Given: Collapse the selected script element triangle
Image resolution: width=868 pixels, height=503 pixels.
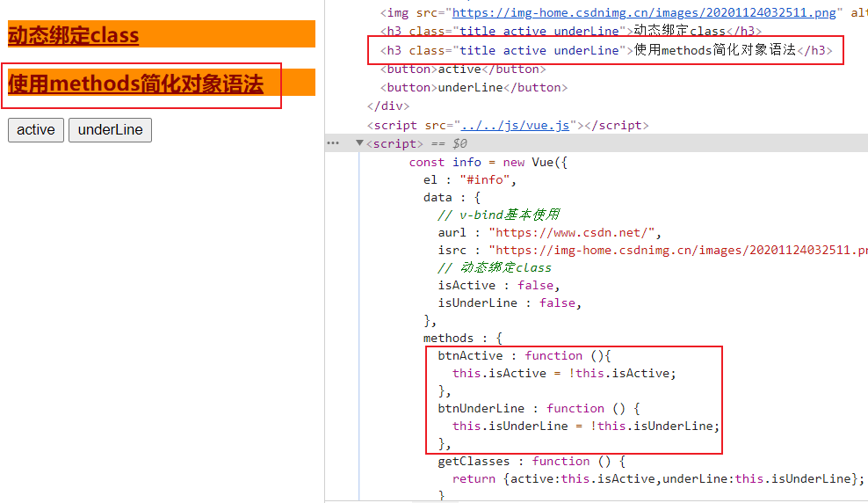Looking at the screenshot, I should (360, 143).
